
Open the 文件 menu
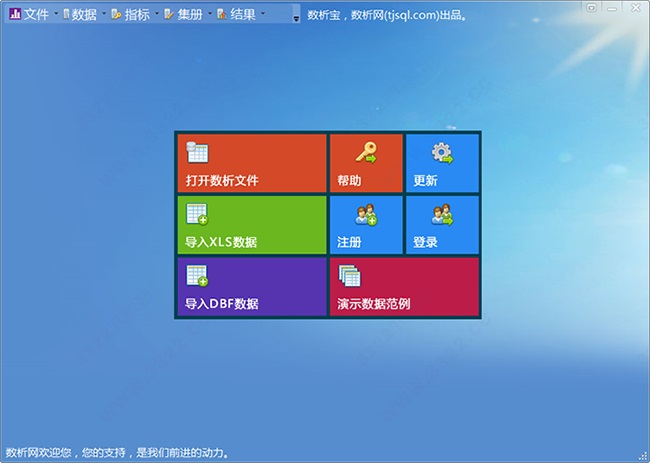pos(36,15)
